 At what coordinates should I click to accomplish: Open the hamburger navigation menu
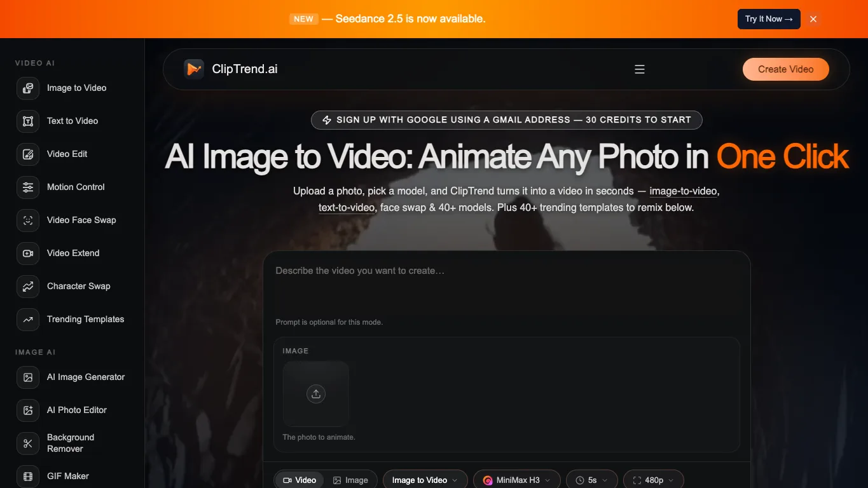640,69
